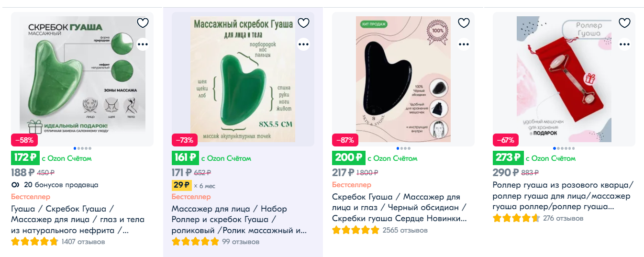Viewport: 644px width, 257px height.
Task: Click image pagination dots under rose quartz roller
Action: [564, 148]
